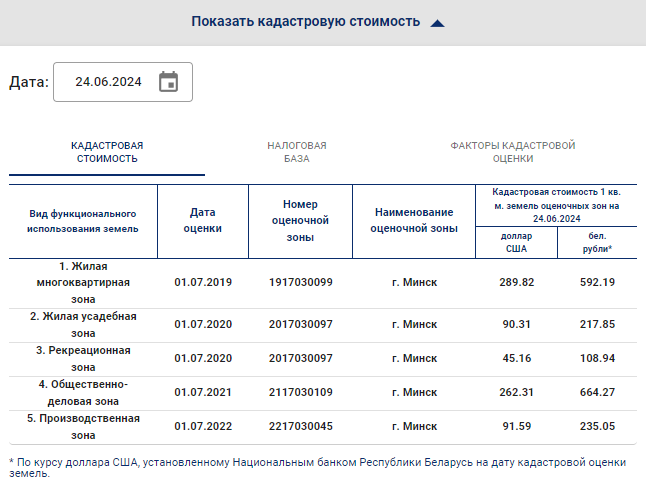This screenshot has width=646, height=485.
Task: Click ruble value 235.05
Action: point(597,426)
